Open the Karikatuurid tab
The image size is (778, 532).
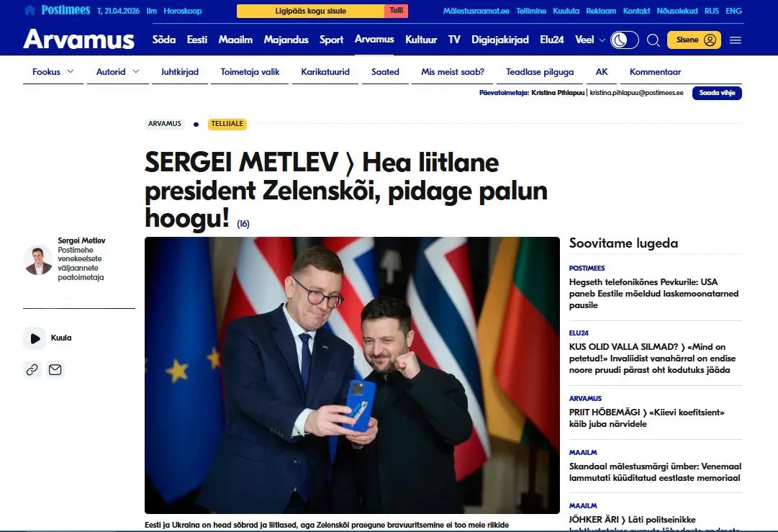pyautogui.click(x=325, y=72)
